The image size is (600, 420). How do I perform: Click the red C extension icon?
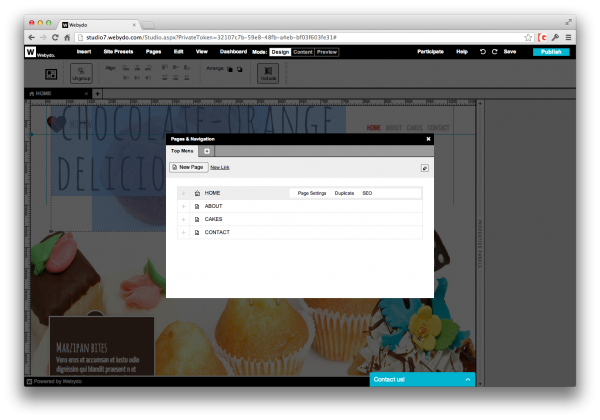pyautogui.click(x=542, y=37)
